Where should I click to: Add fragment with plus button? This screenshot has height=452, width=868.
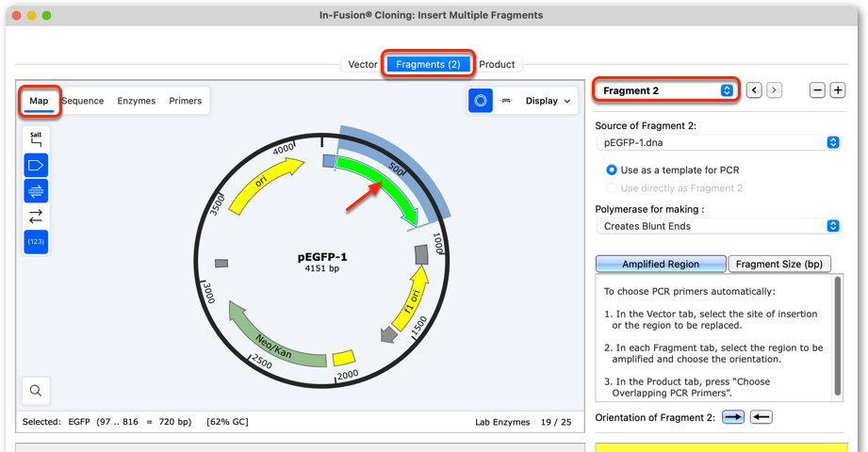[x=838, y=90]
